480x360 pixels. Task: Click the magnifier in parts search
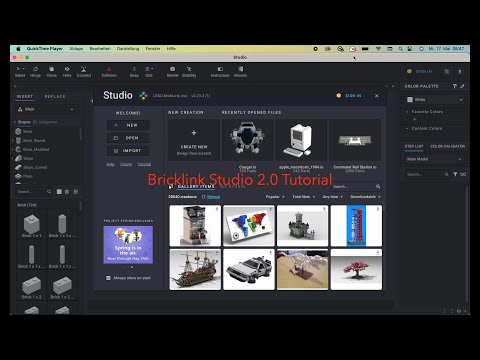(x=49, y=191)
